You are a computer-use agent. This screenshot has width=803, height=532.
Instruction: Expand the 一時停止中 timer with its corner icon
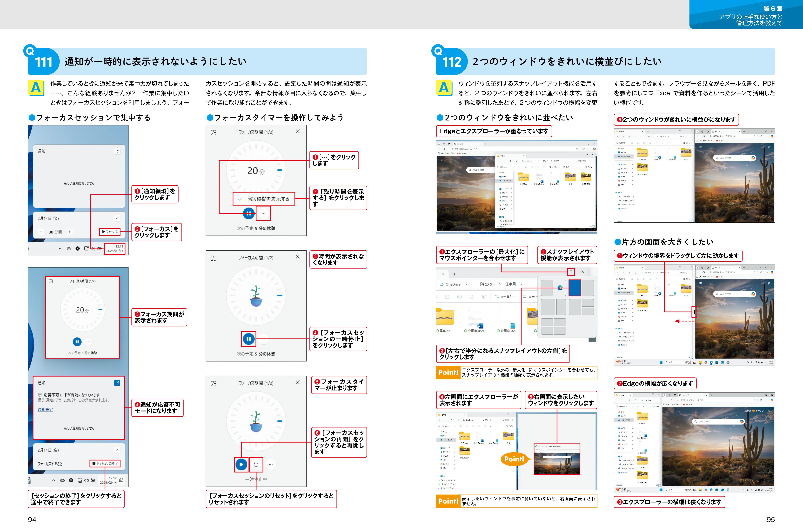213,384
